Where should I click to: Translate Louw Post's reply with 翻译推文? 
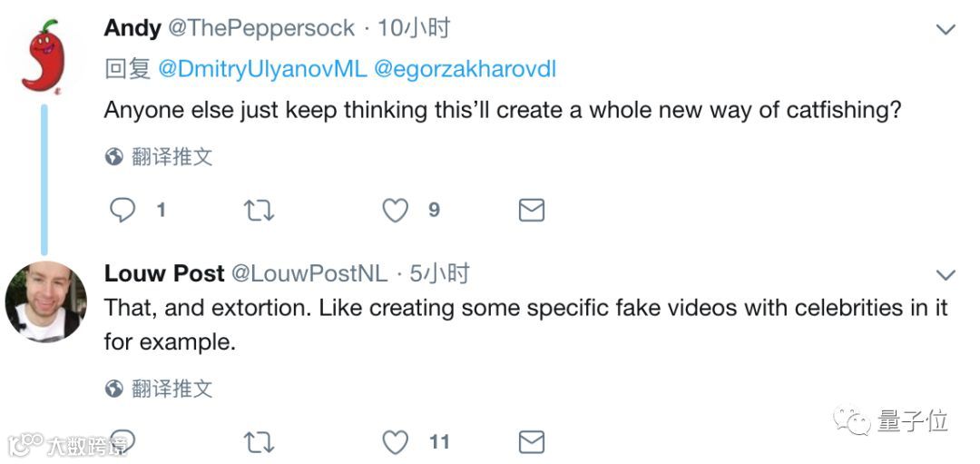pyautogui.click(x=172, y=390)
